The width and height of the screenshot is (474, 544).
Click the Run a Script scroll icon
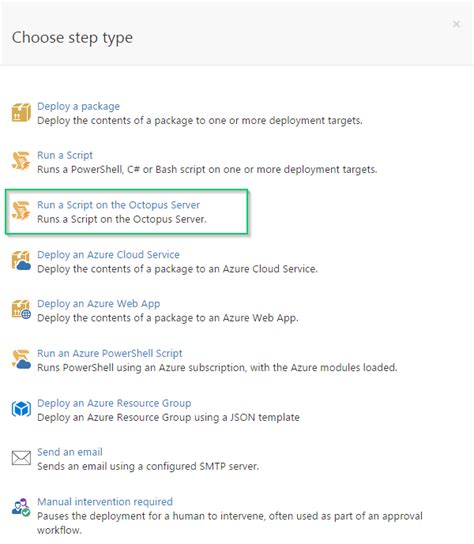pos(21,161)
